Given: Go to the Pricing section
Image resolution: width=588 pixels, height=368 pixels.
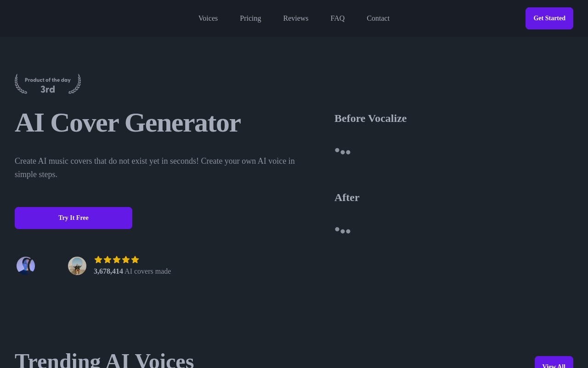Looking at the screenshot, I should coord(250,18).
